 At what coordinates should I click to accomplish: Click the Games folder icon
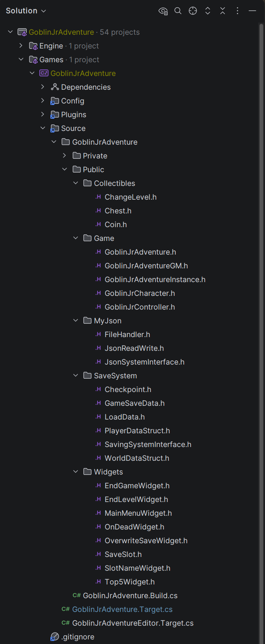pos(33,60)
